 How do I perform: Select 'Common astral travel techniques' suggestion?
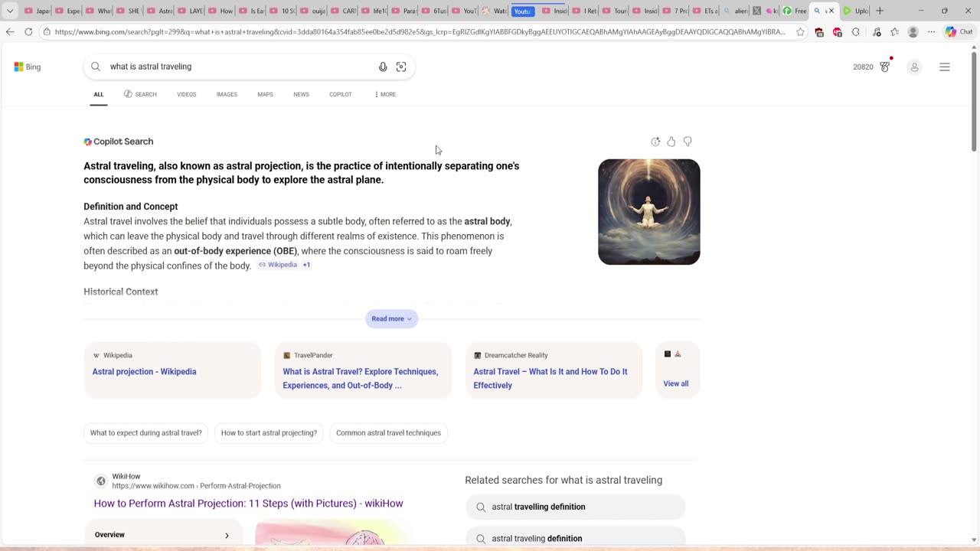tap(388, 433)
